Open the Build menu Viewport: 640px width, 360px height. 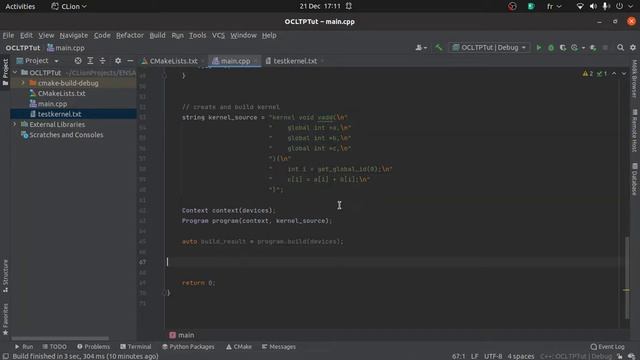(157, 36)
